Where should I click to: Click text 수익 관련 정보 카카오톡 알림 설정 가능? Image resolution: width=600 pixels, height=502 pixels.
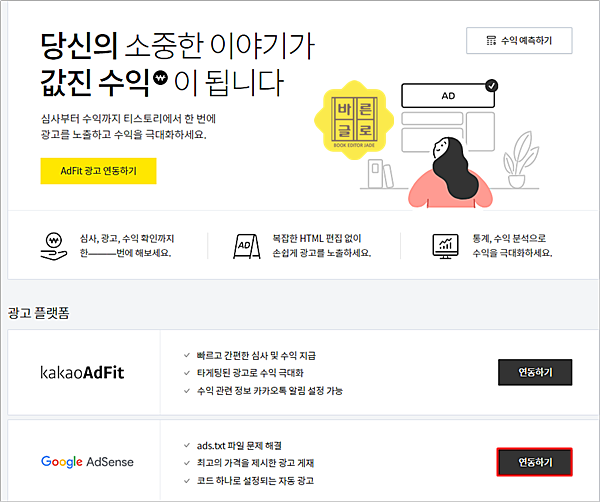click(x=270, y=391)
